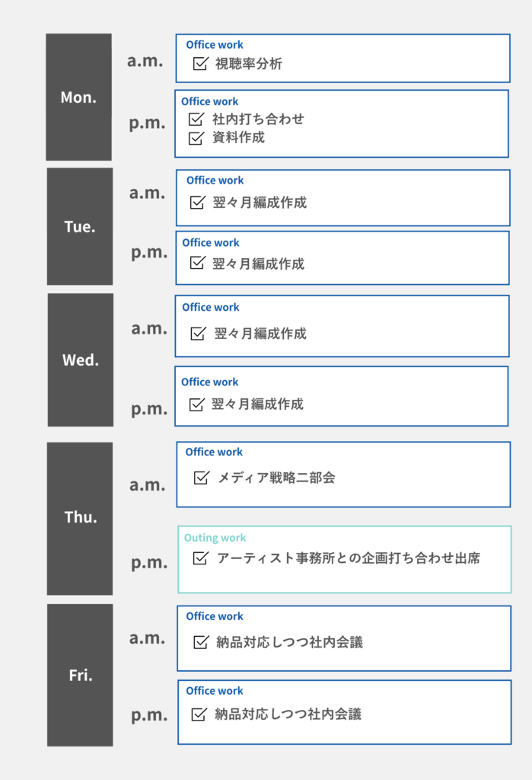Select the Mon. day block
This screenshot has width=532, height=780.
coord(78,97)
